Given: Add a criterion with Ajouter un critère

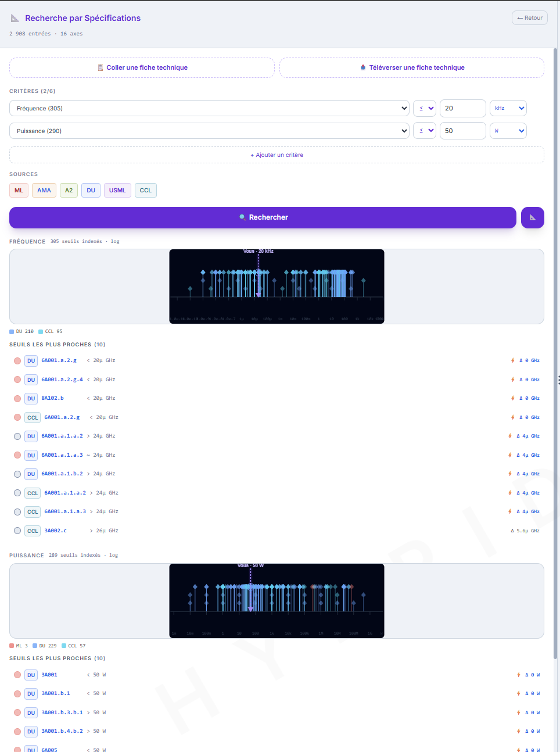Looking at the screenshot, I should [x=277, y=155].
